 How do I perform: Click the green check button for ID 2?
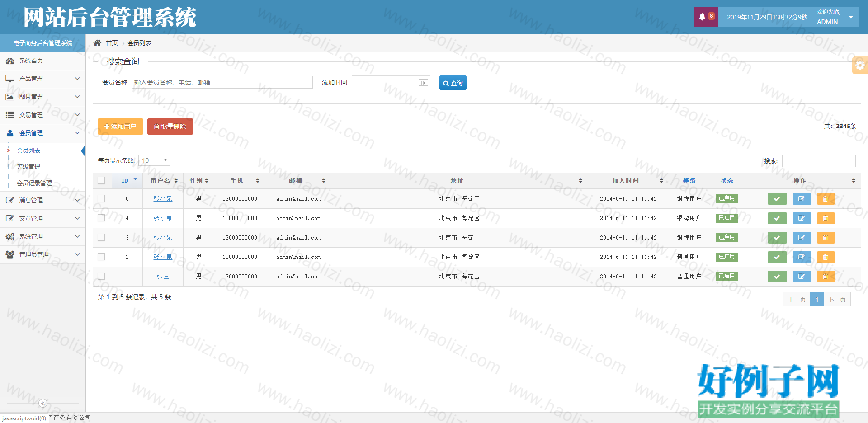[x=777, y=257]
